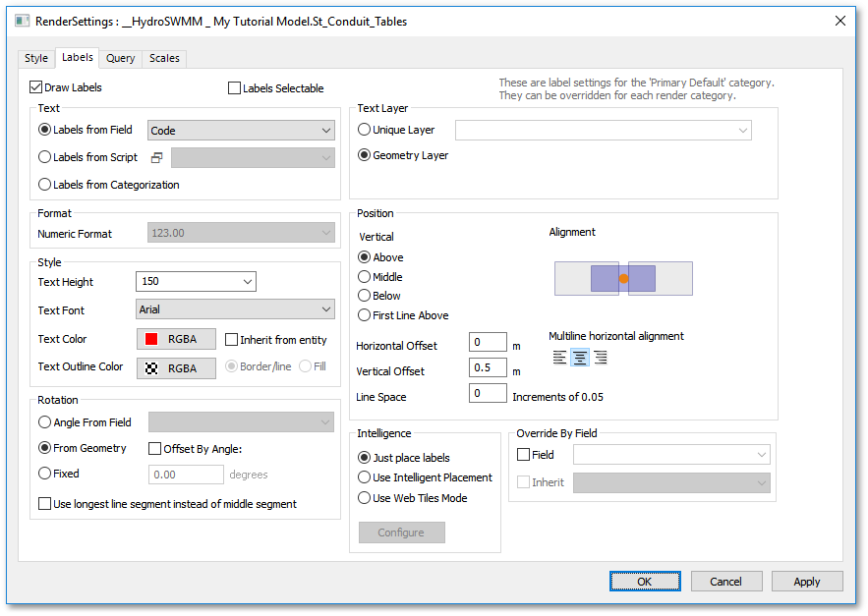
Task: Select Labels from Field radio option
Action: (44, 130)
